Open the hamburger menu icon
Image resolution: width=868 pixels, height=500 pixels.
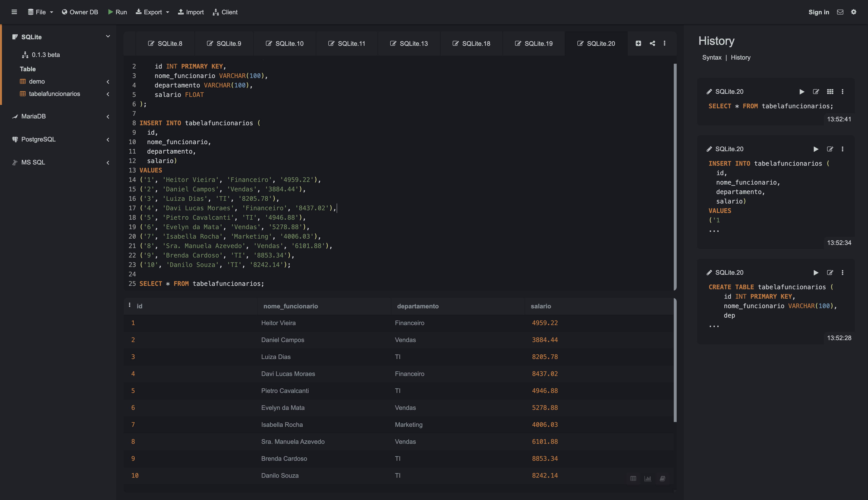[x=14, y=12]
